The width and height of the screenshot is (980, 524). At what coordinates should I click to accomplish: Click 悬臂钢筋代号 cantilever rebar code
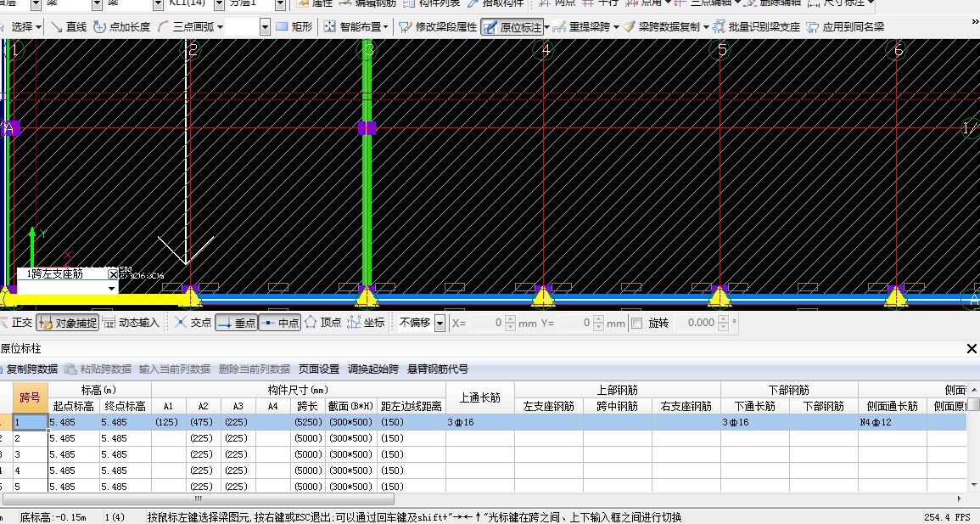438,369
